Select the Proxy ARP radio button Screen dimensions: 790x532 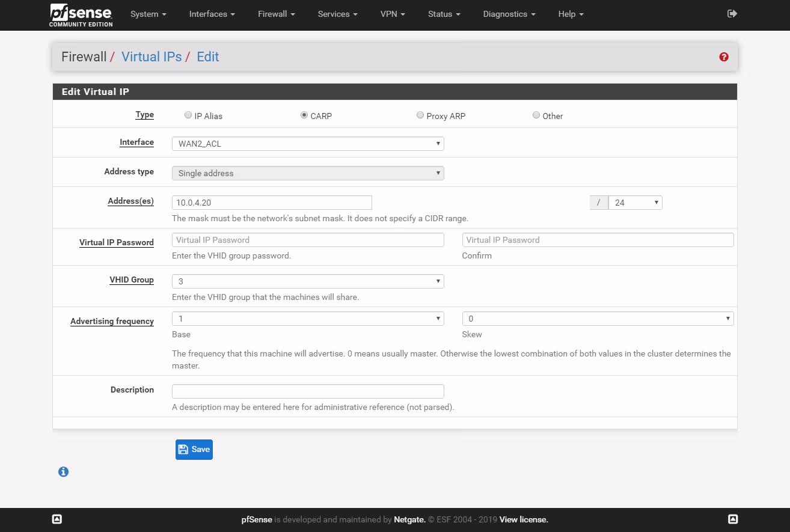pos(420,115)
